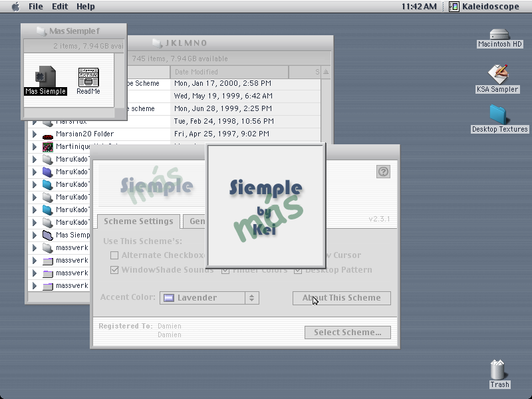Click the date Wed, May 19, 1999, 6:42 AM
Screen dimensions: 532x399
(x=223, y=96)
